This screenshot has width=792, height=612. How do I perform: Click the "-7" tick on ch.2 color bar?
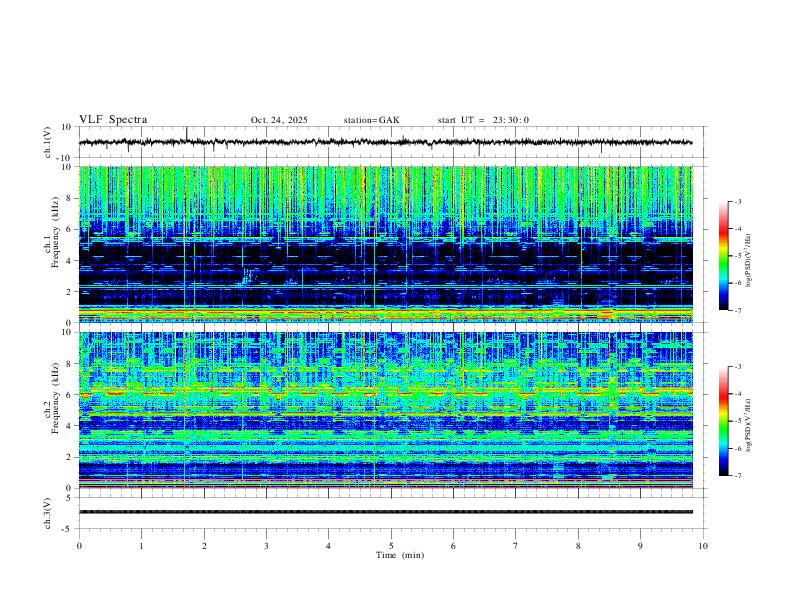[737, 475]
